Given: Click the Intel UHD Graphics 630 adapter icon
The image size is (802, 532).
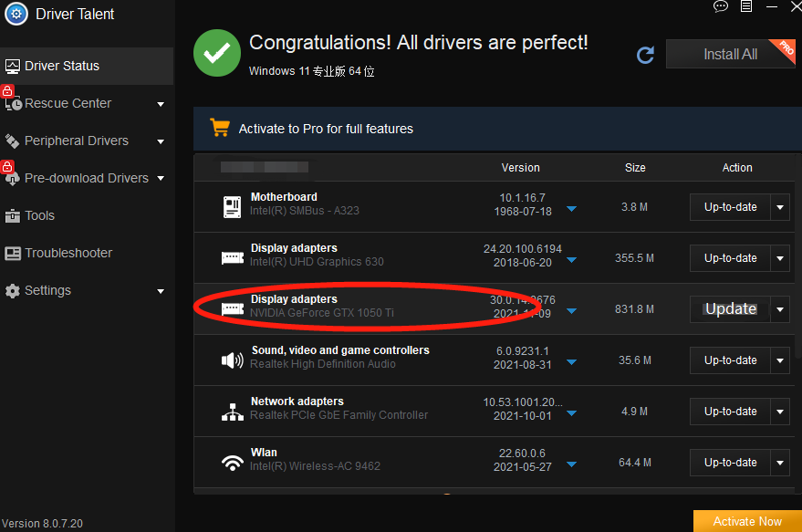Looking at the screenshot, I should [x=233, y=258].
